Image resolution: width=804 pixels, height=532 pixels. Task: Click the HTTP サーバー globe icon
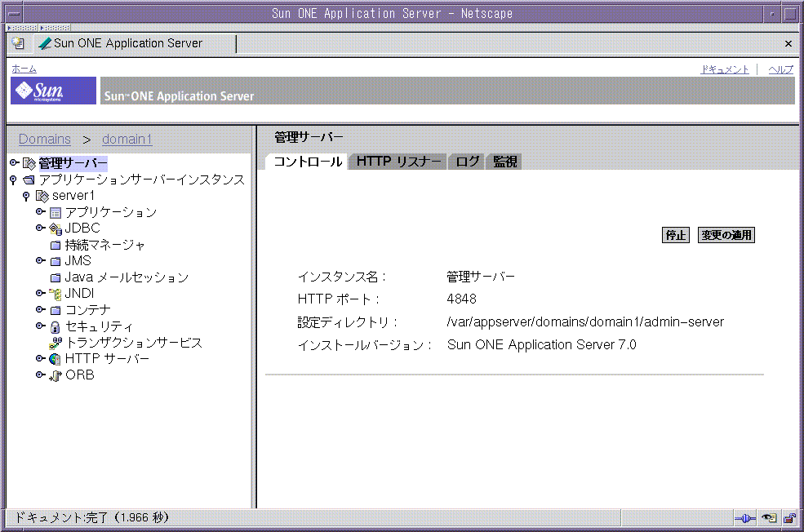tap(56, 358)
